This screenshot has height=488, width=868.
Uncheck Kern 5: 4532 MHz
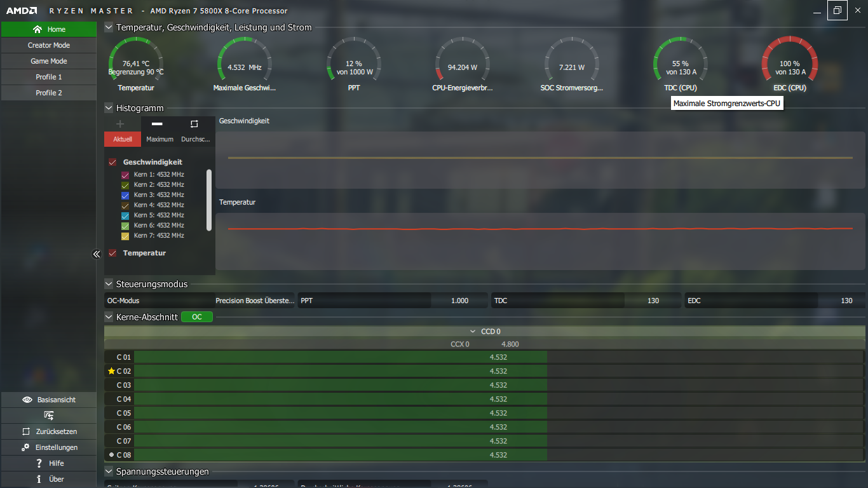tap(125, 215)
